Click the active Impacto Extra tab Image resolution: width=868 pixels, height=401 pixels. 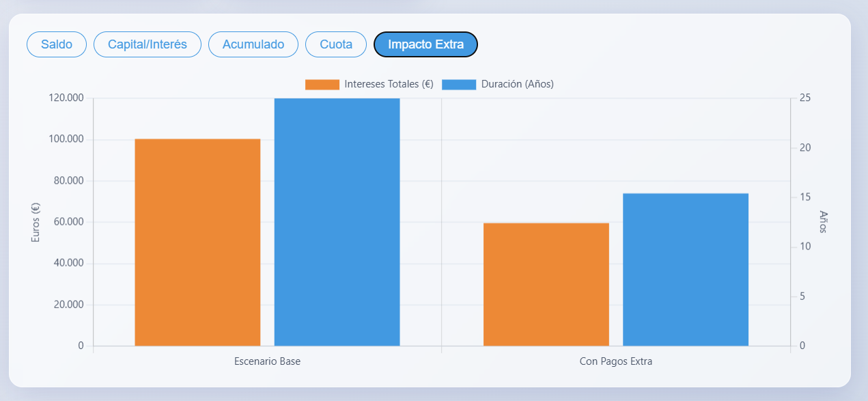[x=425, y=44]
